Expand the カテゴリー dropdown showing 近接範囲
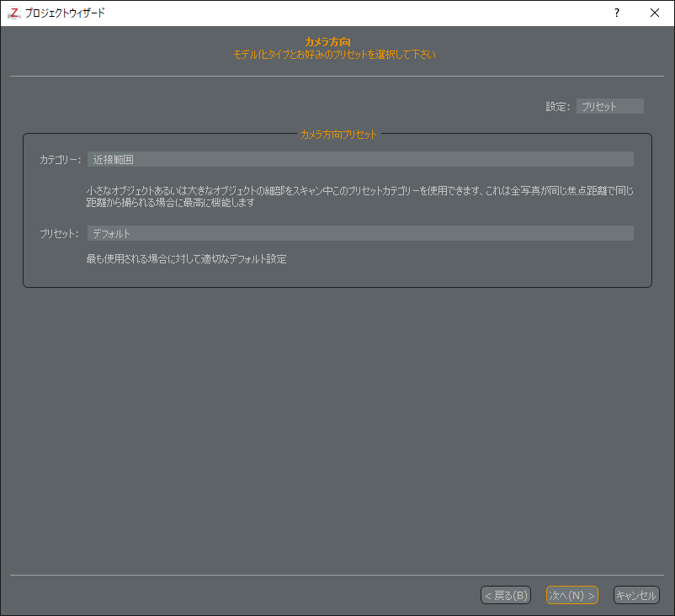The image size is (675, 616). pyautogui.click(x=360, y=159)
